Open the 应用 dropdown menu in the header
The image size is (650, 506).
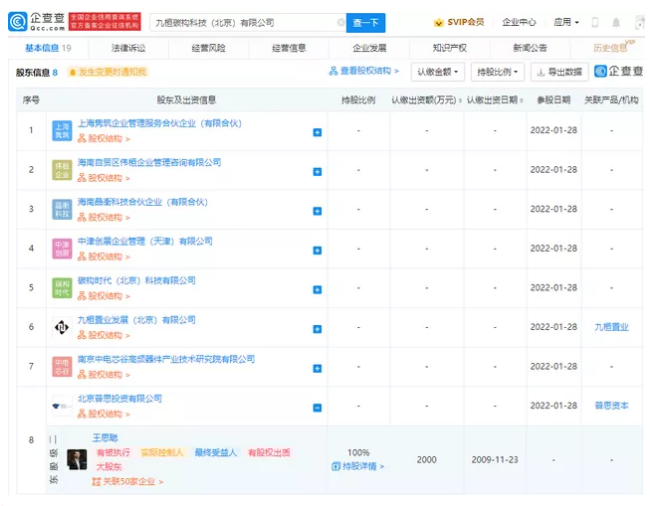click(x=566, y=22)
